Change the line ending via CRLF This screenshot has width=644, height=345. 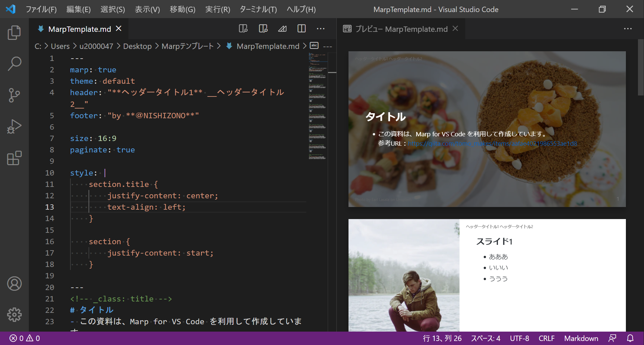[546, 338]
